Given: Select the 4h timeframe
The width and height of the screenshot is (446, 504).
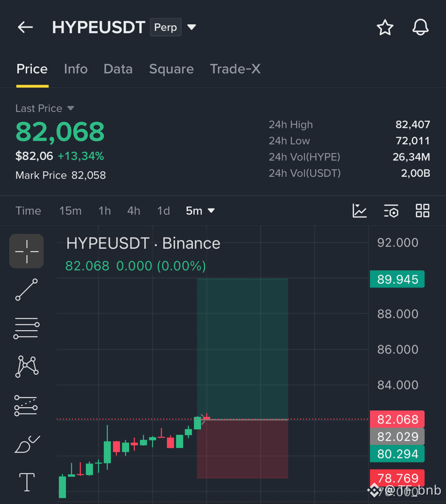Looking at the screenshot, I should point(134,211).
